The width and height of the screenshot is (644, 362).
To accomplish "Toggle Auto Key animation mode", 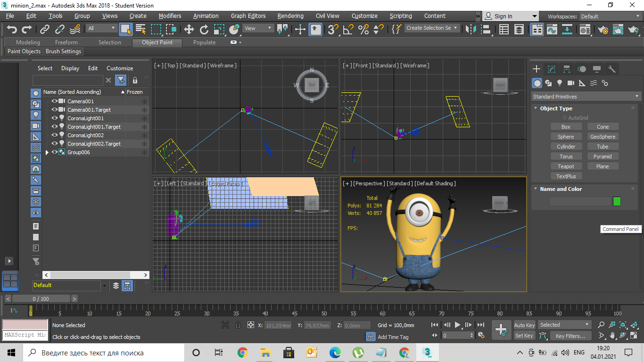I will pos(524,325).
